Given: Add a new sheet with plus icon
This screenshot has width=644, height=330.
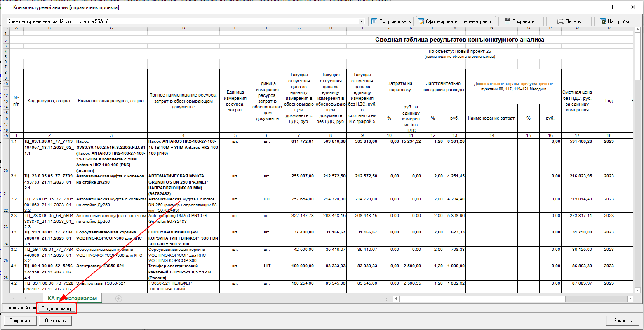Looking at the screenshot, I should click(119, 298).
